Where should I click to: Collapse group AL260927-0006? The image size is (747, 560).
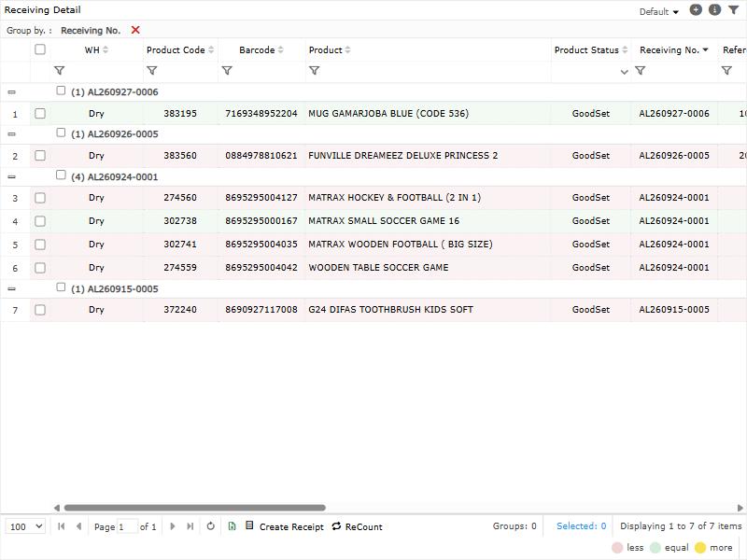click(12, 91)
